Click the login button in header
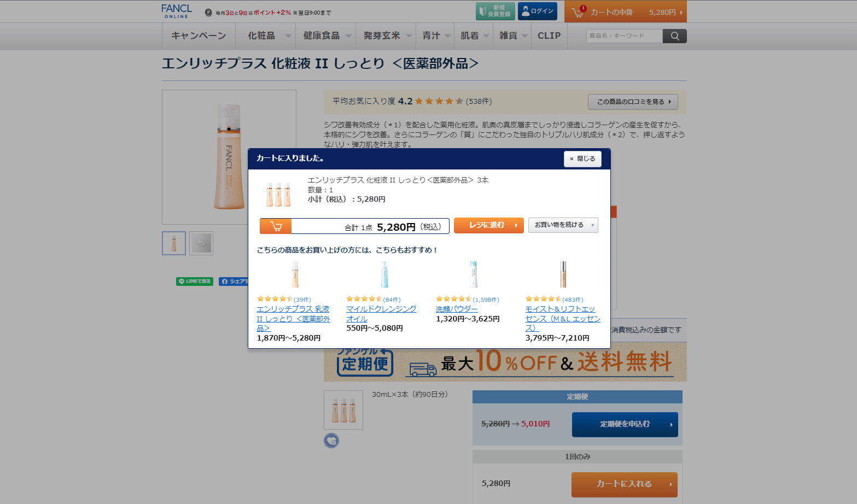This screenshot has height=504, width=857. (x=537, y=11)
